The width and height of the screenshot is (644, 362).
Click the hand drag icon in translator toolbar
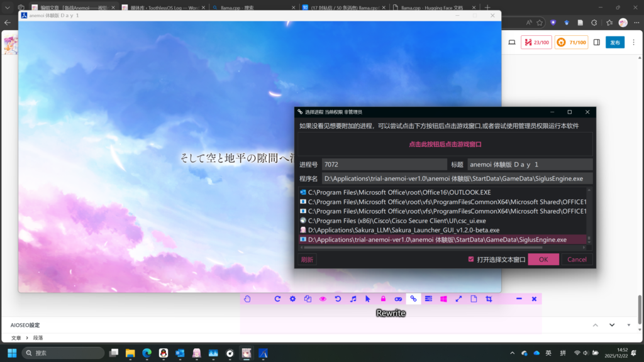coord(247,299)
